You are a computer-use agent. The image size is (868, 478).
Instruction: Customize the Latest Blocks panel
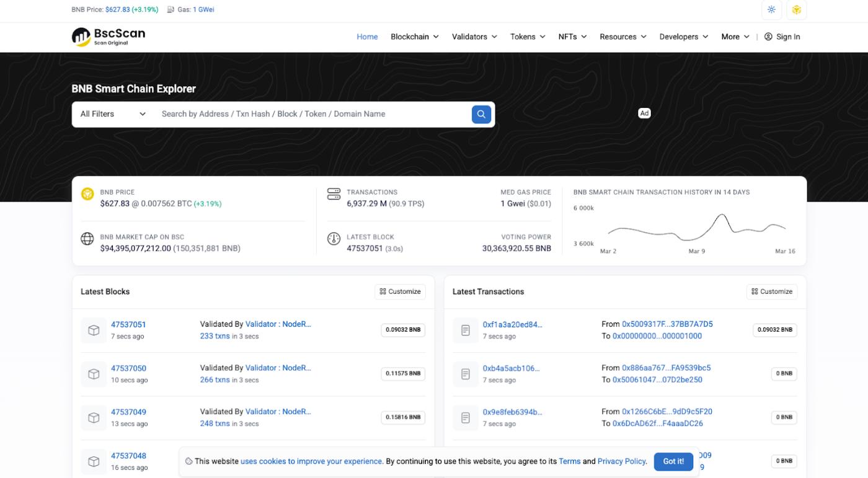[400, 291]
